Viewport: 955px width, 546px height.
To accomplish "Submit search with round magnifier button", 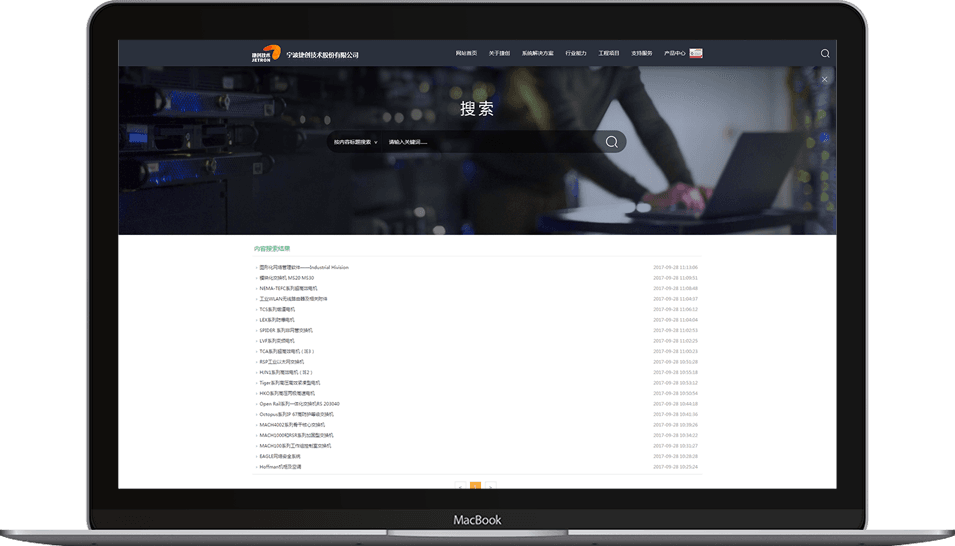I will point(612,142).
